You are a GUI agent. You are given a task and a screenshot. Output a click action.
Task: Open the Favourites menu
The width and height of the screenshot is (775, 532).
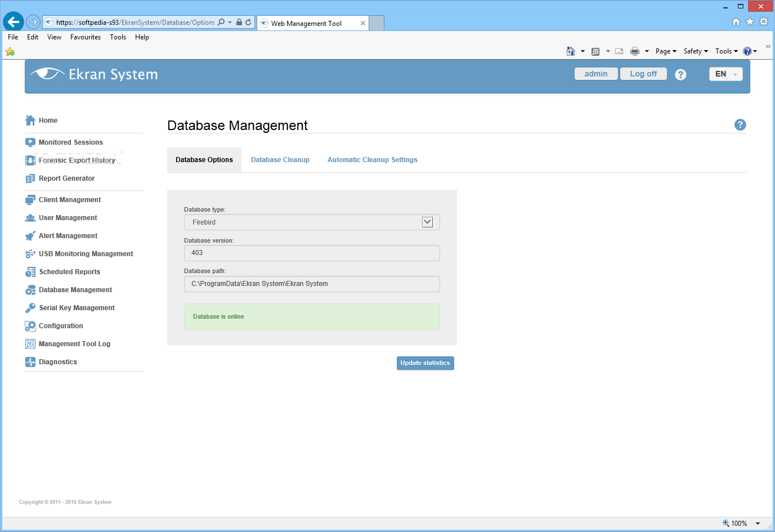click(86, 37)
